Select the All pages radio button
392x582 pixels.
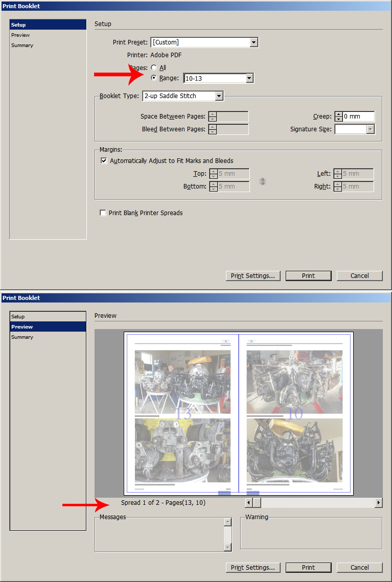click(x=154, y=67)
